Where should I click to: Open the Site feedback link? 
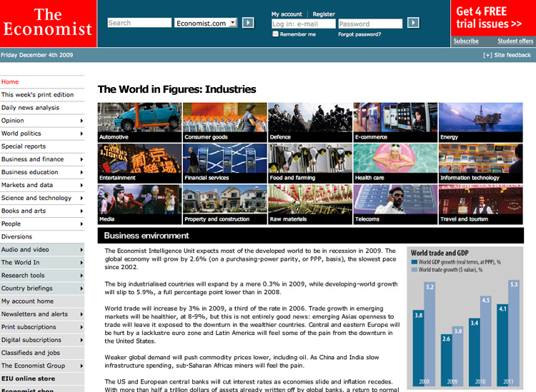[507, 55]
